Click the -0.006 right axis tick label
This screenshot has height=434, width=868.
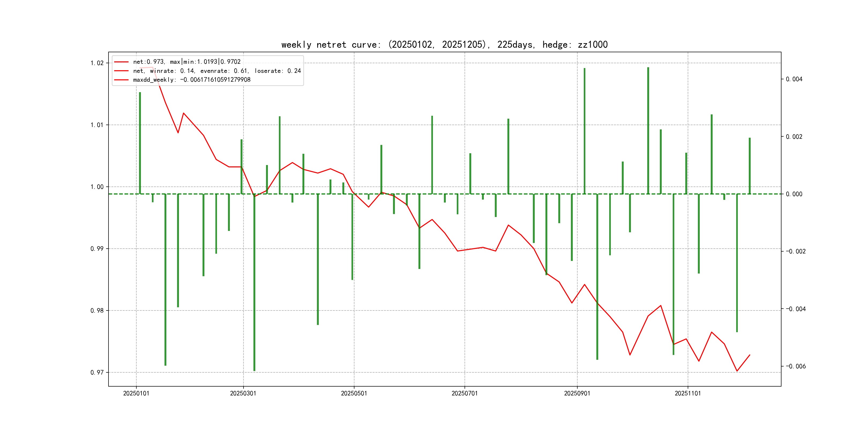[x=796, y=366]
